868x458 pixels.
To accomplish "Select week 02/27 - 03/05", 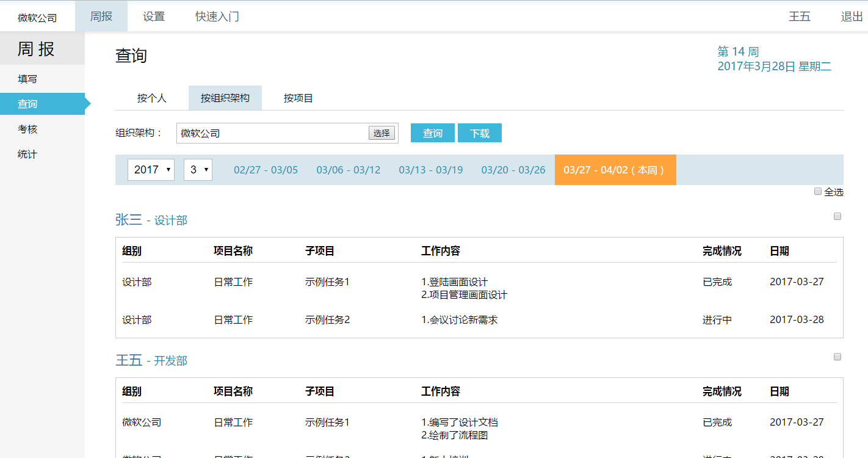I will pyautogui.click(x=266, y=170).
